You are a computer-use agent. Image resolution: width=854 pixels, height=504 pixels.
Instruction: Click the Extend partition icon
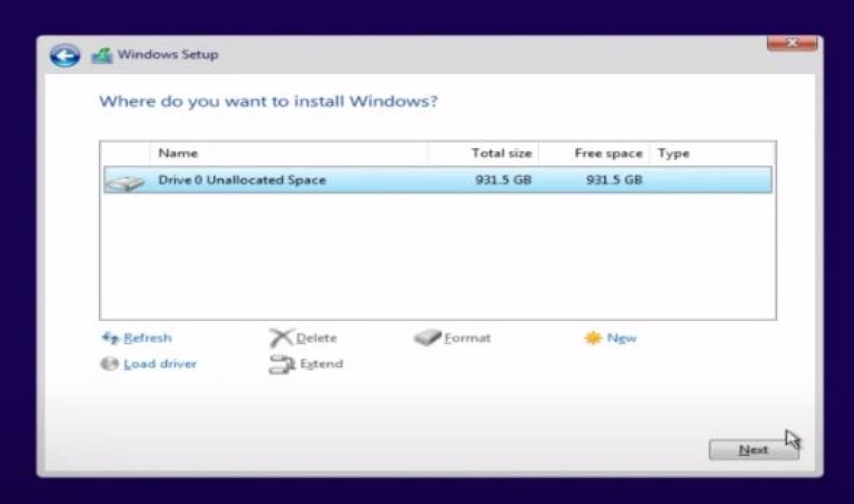coord(282,364)
